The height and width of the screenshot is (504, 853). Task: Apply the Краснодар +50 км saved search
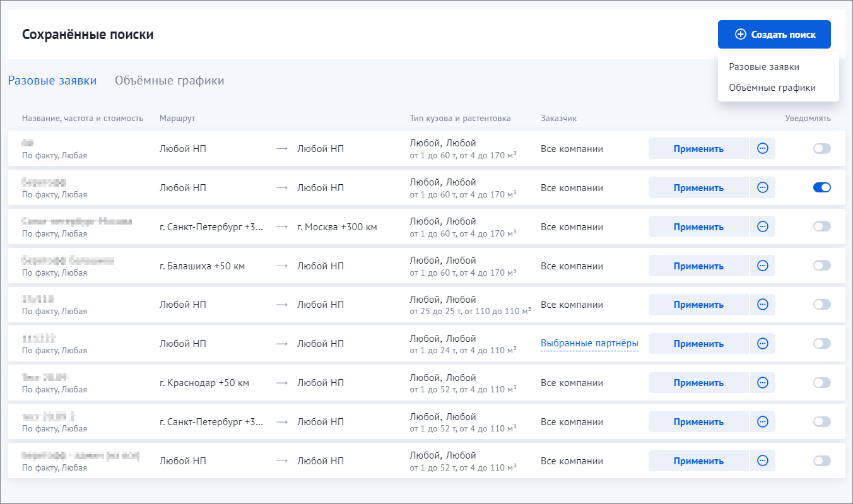[x=698, y=383]
